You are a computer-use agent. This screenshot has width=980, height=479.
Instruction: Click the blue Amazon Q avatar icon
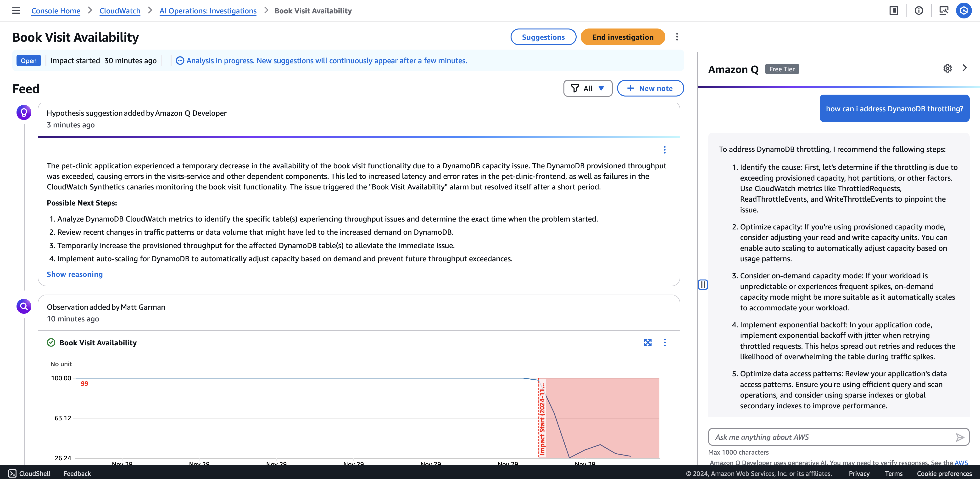coord(964,11)
